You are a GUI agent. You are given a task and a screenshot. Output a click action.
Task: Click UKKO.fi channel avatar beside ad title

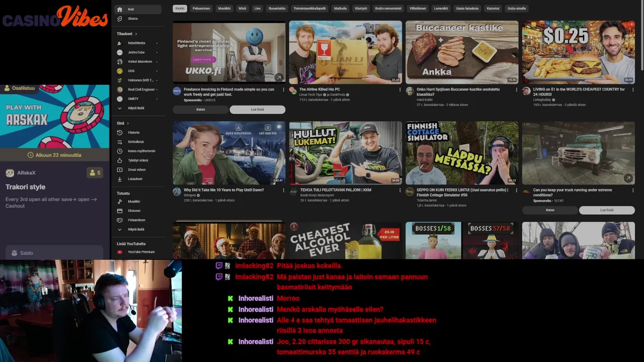177,91
